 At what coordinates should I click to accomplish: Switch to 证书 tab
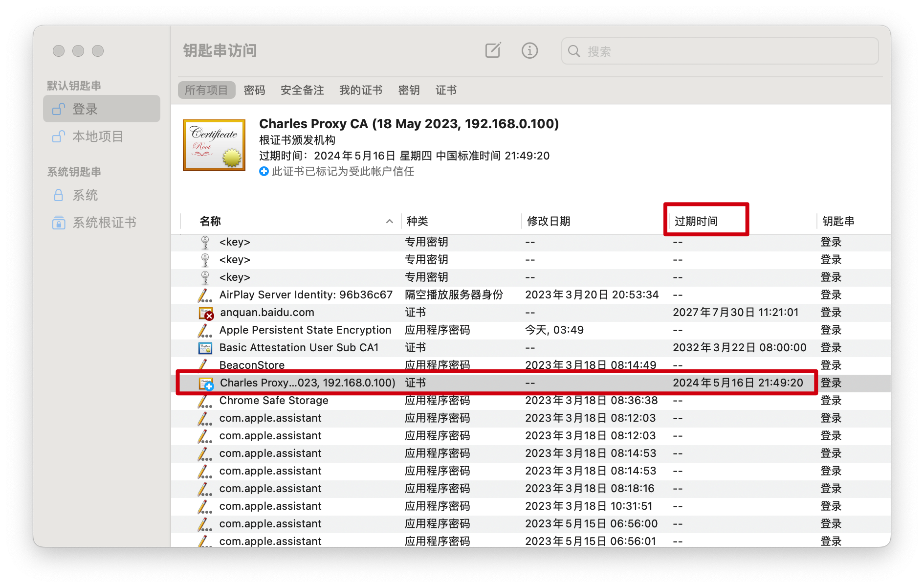point(446,90)
